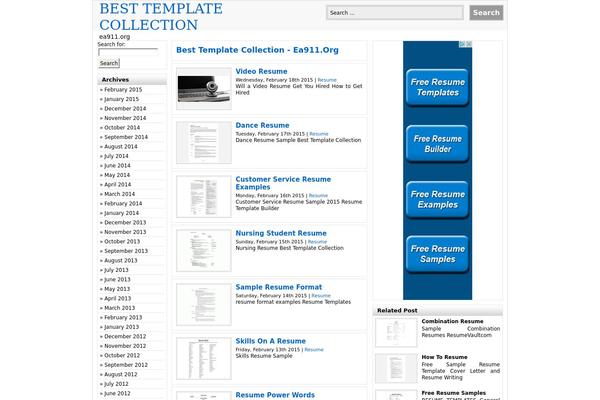Screen dimensions: 600x400
Task: Open the January 2013 archive
Action: (121, 327)
